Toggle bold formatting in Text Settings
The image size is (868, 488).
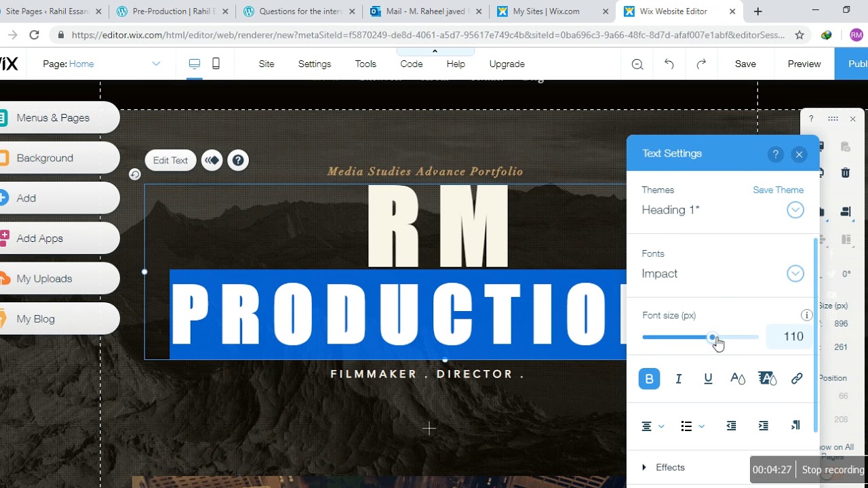(649, 379)
